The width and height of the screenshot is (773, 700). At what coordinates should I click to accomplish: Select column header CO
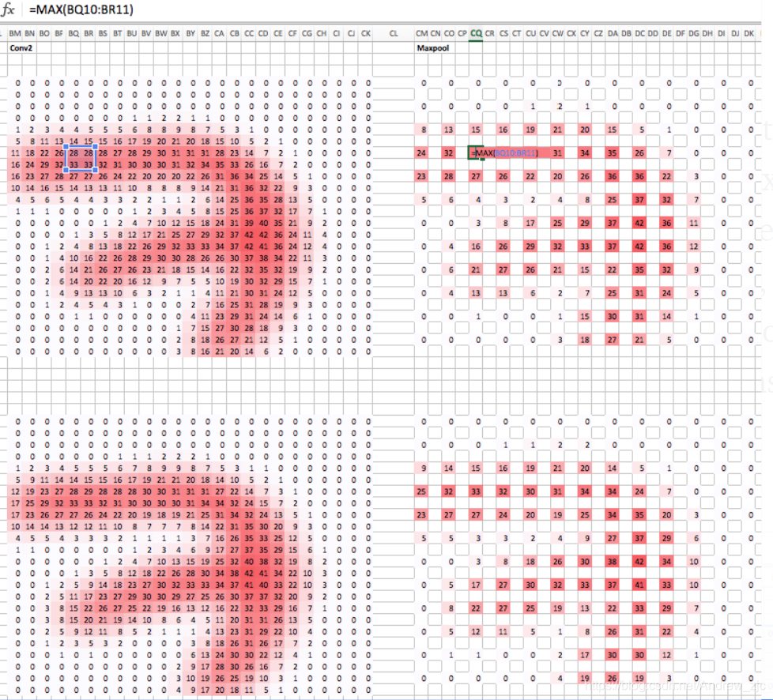pos(449,33)
